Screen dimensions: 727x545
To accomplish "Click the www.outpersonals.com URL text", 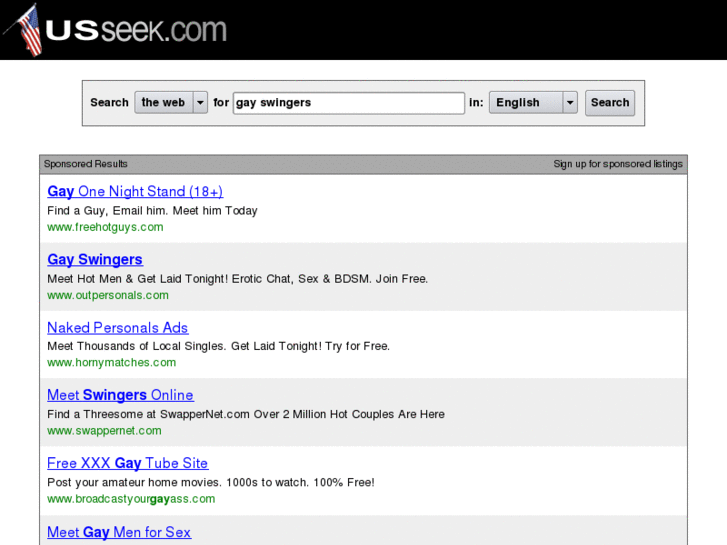I will (x=108, y=295).
